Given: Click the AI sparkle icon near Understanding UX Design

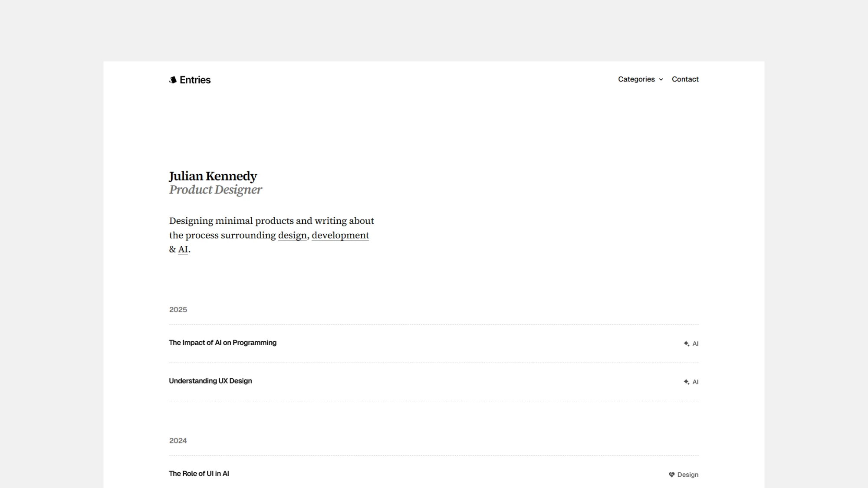Looking at the screenshot, I should tap(686, 382).
